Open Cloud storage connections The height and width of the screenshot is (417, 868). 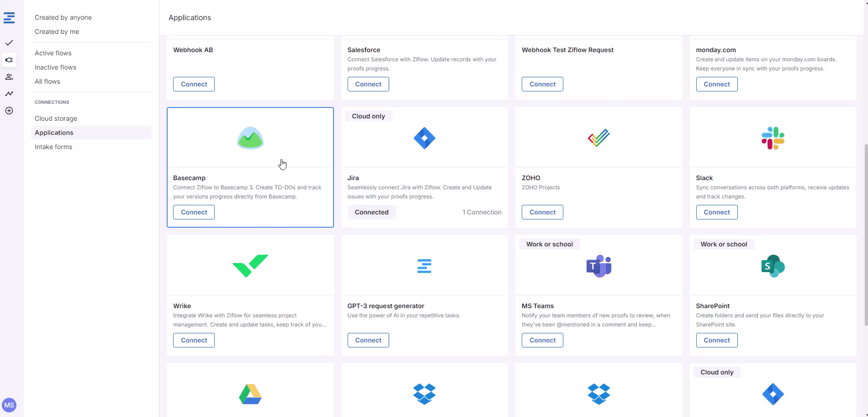tap(56, 118)
